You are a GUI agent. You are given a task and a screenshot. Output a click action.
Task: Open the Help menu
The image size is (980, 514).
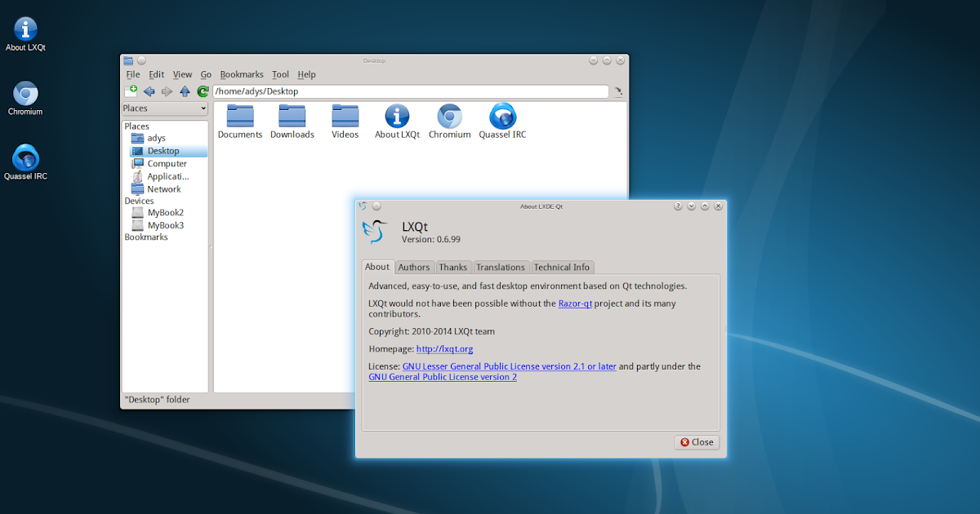pos(306,74)
